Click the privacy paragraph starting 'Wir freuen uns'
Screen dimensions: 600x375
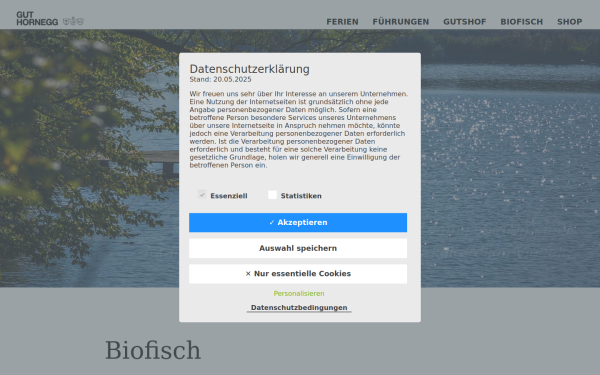pyautogui.click(x=298, y=129)
